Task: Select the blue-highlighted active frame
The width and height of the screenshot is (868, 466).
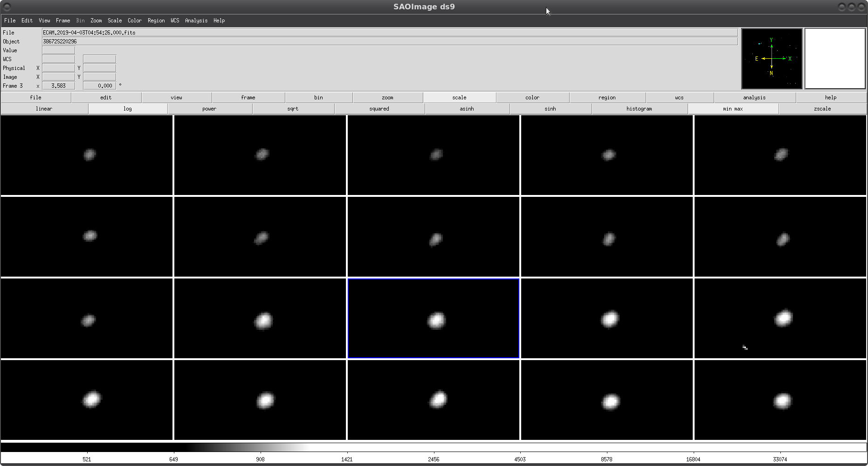Action: (x=433, y=319)
